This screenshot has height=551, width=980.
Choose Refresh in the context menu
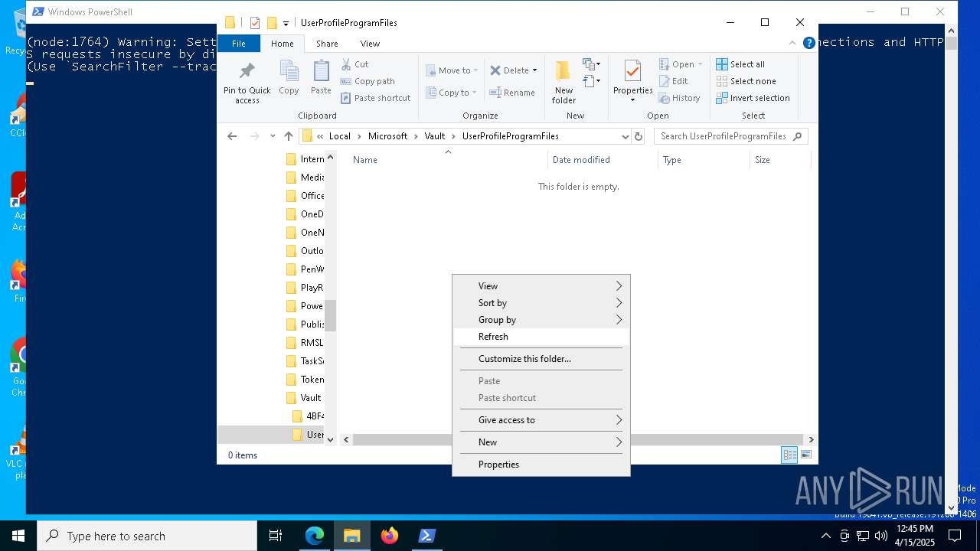click(x=541, y=337)
